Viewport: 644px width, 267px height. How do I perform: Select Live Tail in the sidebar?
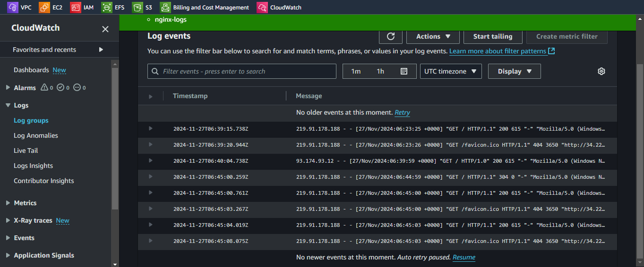pyautogui.click(x=26, y=150)
